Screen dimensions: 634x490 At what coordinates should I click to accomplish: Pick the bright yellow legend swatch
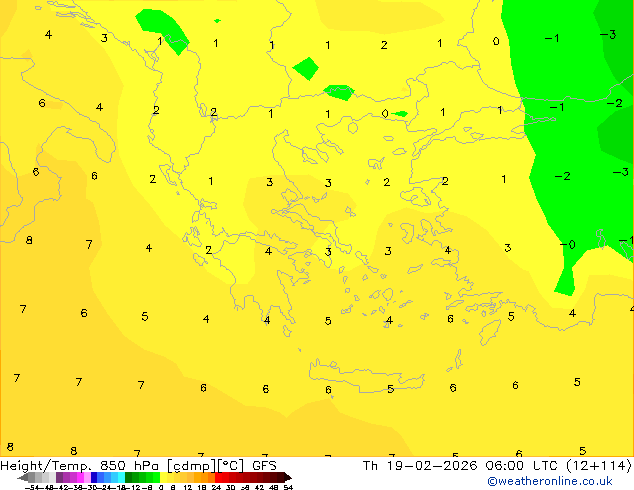tap(163, 477)
